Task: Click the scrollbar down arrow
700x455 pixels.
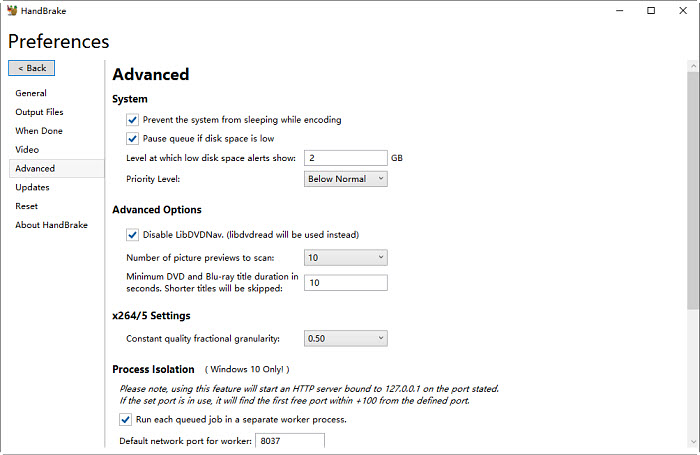Action: point(693,442)
